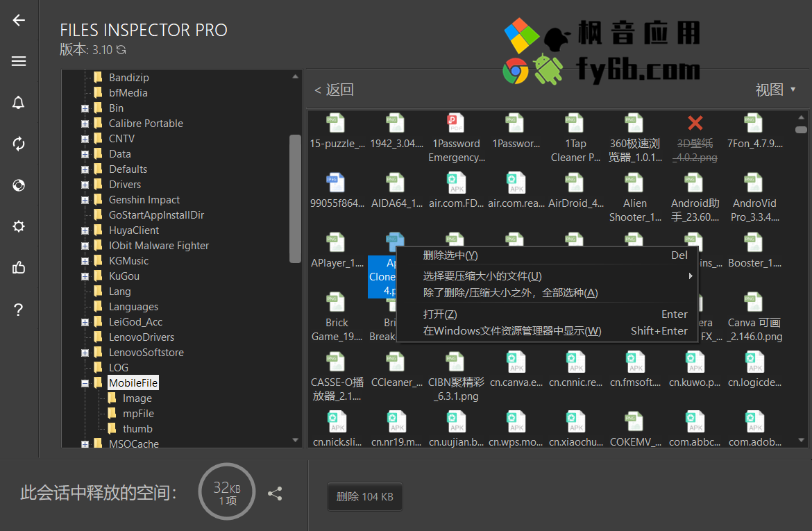Image resolution: width=812 pixels, height=531 pixels.
Task: Expand the LenovoSoftstore folder node
Action: click(85, 353)
